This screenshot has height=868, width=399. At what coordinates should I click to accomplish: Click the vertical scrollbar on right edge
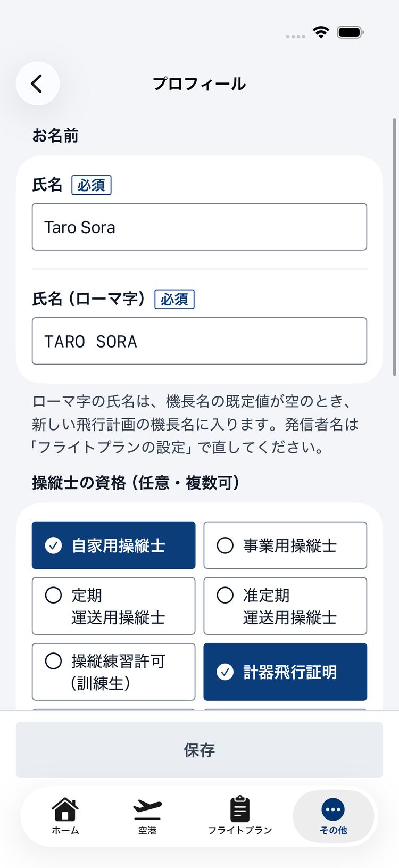click(x=394, y=247)
